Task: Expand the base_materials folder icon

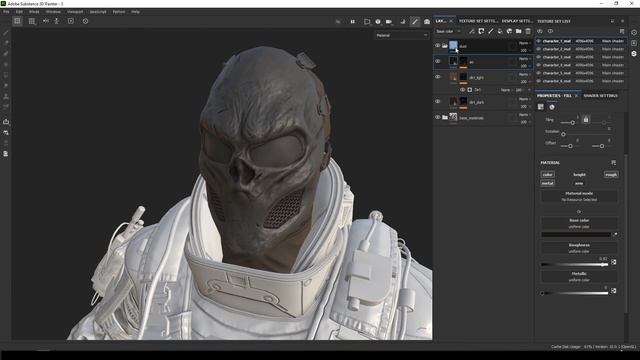Action: (445, 118)
